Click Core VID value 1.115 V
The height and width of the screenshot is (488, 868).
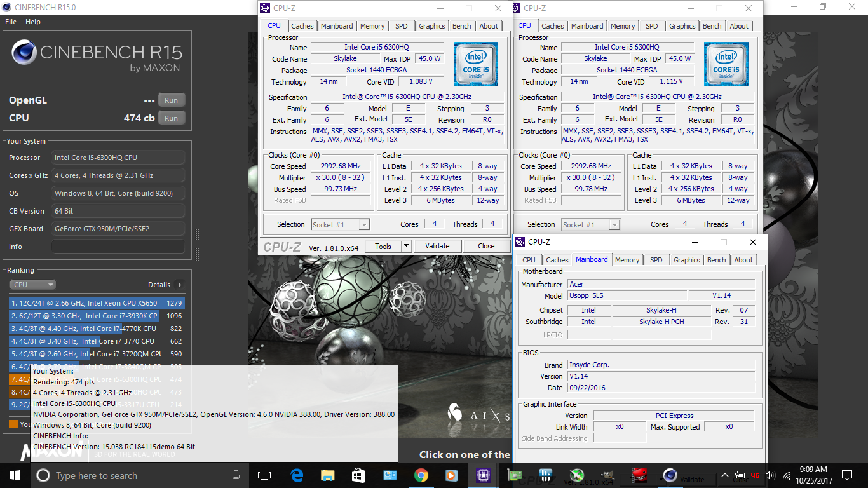pyautogui.click(x=671, y=81)
